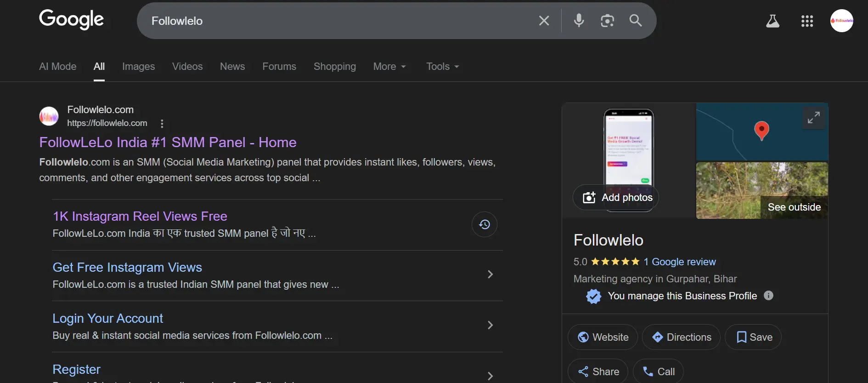The width and height of the screenshot is (868, 383).
Task: Click the Followlelo.com site favicon
Action: (49, 116)
